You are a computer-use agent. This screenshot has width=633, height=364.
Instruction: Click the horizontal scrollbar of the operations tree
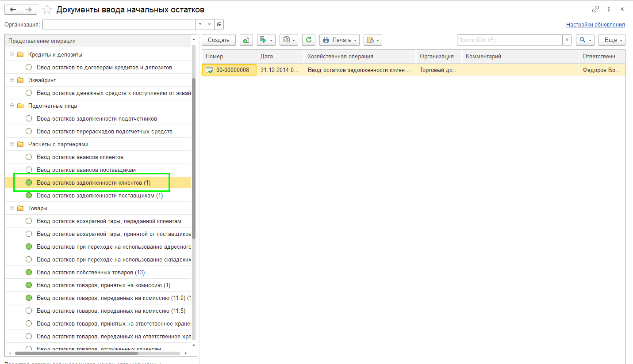point(76,353)
